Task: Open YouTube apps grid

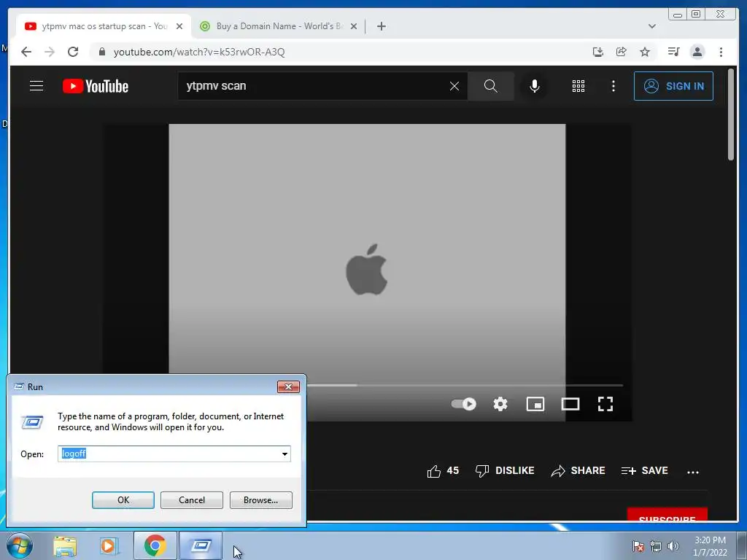Action: point(578,86)
